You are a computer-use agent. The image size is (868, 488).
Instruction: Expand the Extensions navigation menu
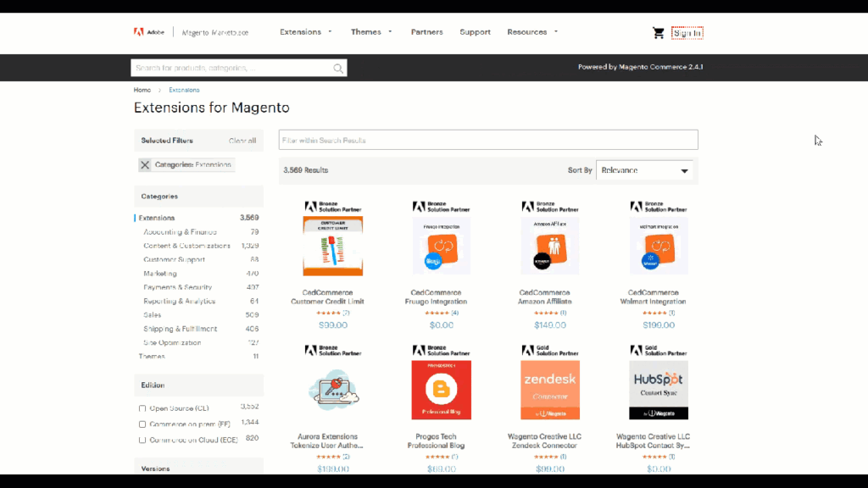(x=305, y=32)
